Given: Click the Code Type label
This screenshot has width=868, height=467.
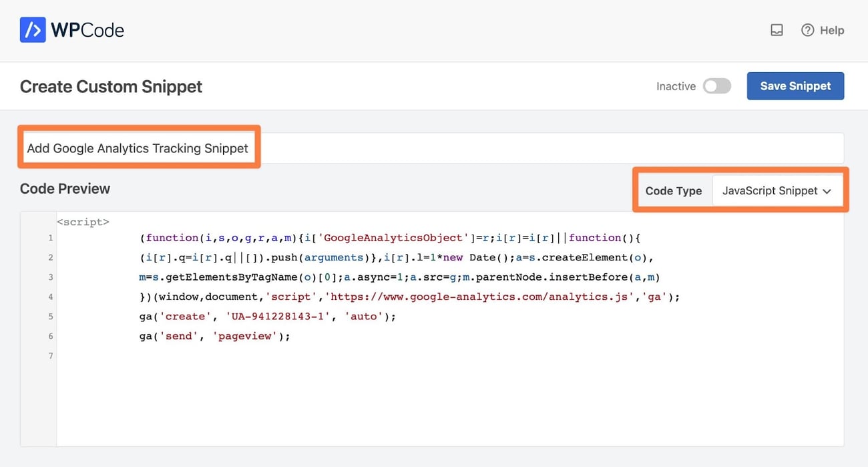Looking at the screenshot, I should [673, 190].
